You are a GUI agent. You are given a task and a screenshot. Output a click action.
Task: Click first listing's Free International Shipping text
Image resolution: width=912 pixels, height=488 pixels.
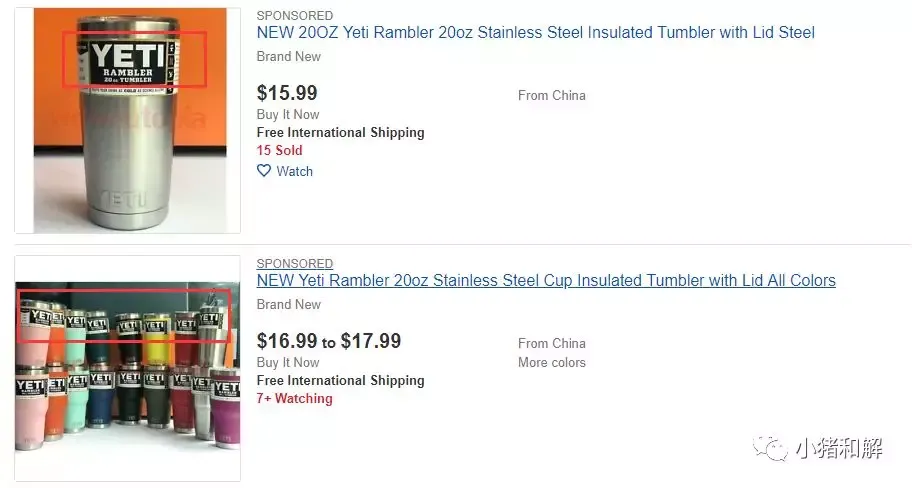(341, 133)
